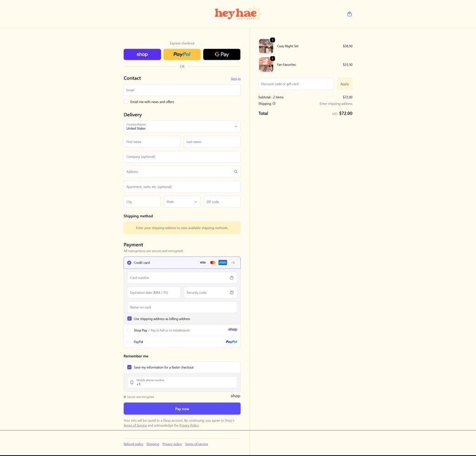Open the Country/Region dropdown
This screenshot has height=456, width=476.
(x=182, y=127)
